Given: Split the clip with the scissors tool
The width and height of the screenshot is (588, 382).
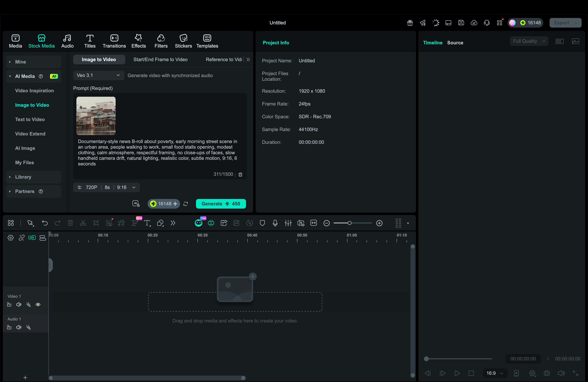Looking at the screenshot, I should [x=83, y=223].
